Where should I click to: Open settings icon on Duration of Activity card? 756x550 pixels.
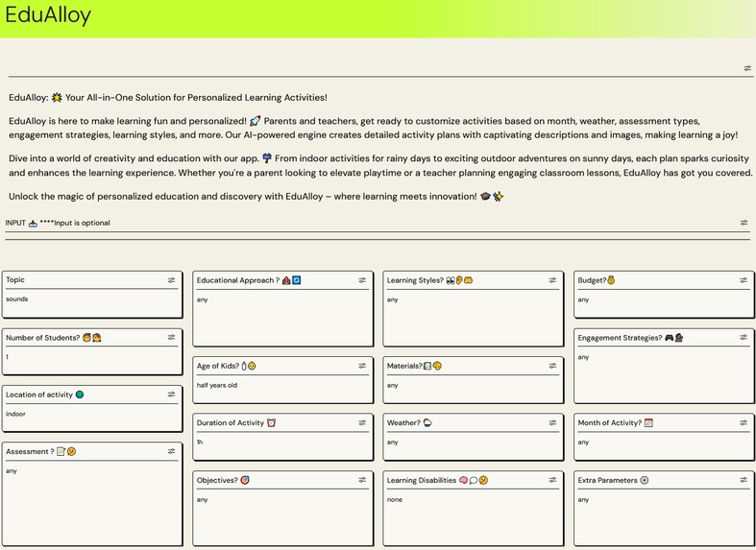362,422
